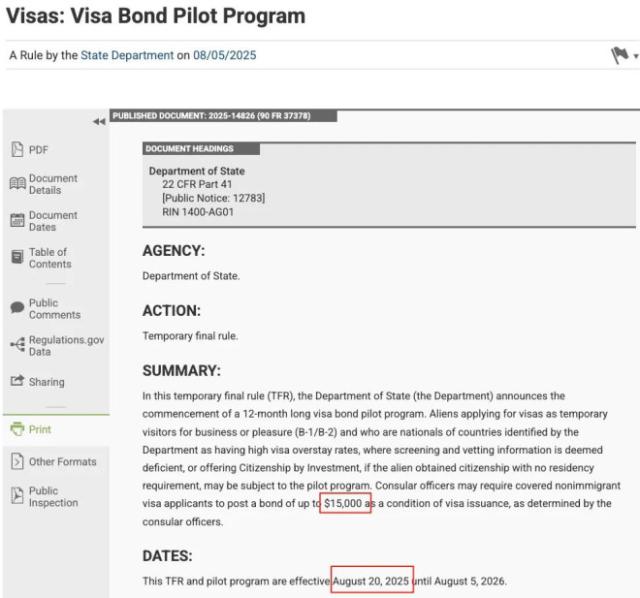
Task: Click the Published Document header bar
Action: (x=222, y=116)
